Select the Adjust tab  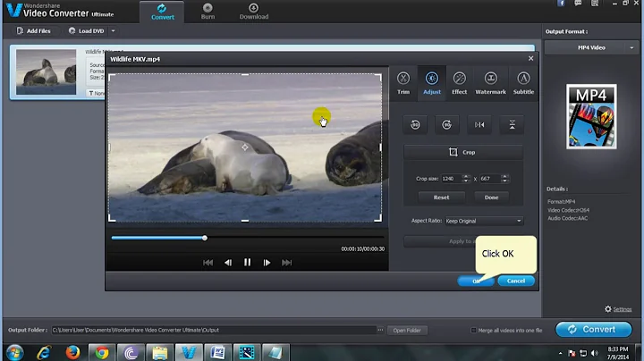click(432, 83)
